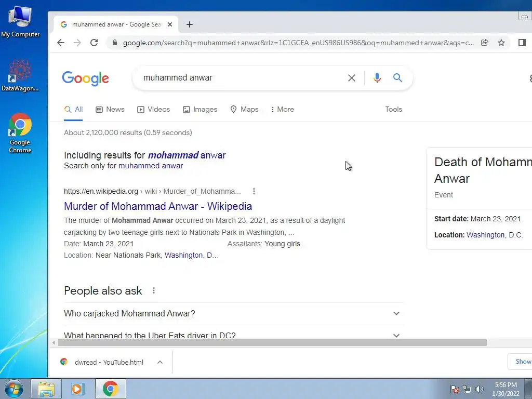Screen dimensions: 532x399
Task: Click 'Start date: March 23, 2021' text
Action: 477,219
